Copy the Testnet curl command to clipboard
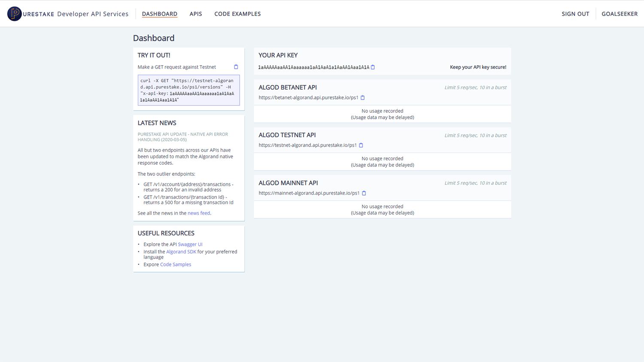This screenshot has width=644, height=362. [236, 67]
